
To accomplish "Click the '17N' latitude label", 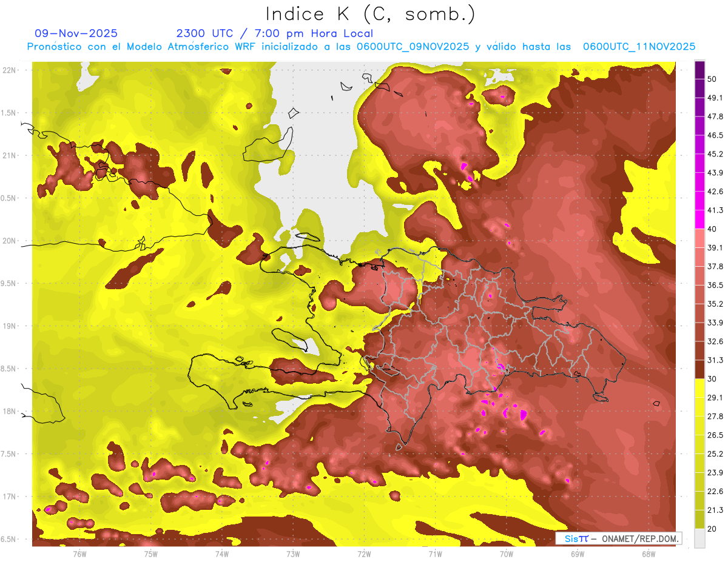I will (x=9, y=497).
